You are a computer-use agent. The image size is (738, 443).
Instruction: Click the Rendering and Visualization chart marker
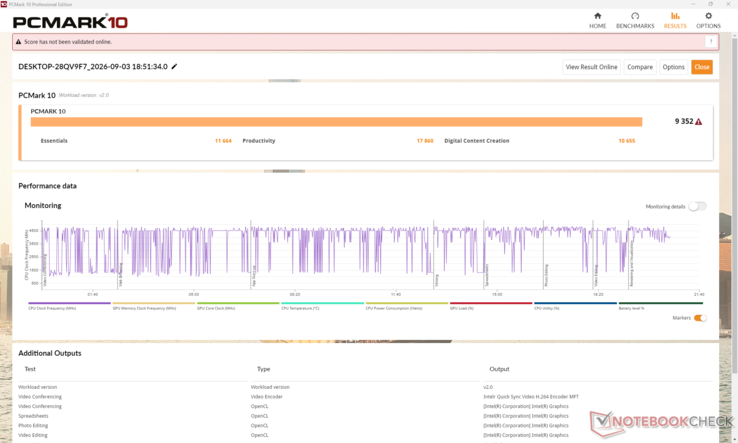pyautogui.click(x=632, y=264)
